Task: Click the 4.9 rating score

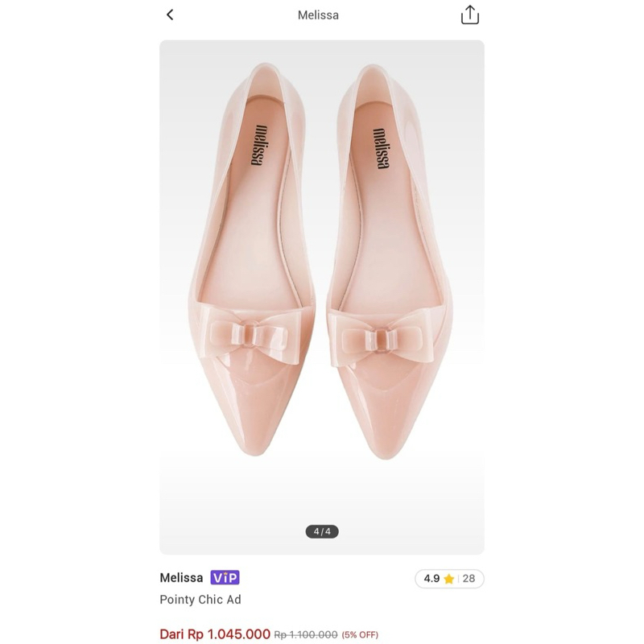Action: [431, 579]
